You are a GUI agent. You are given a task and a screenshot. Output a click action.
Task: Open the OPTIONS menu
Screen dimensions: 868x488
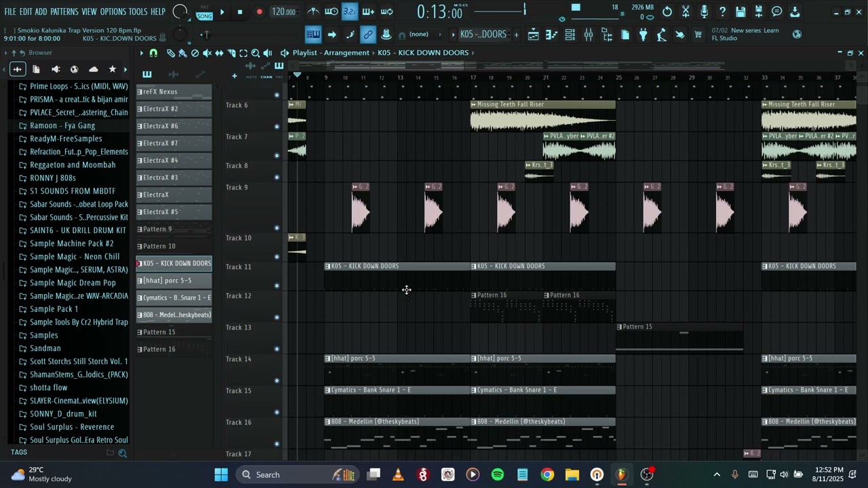tap(113, 12)
